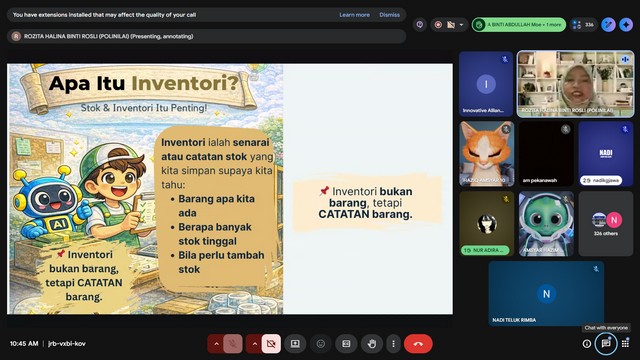Open the meeting details info icon
The image size is (640, 360).
(587, 344)
